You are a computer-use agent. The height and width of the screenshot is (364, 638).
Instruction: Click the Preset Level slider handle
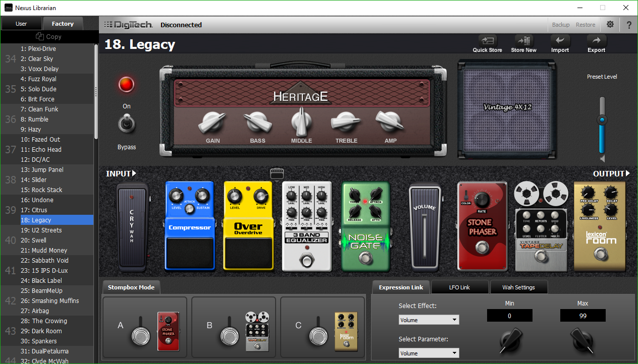[602, 120]
